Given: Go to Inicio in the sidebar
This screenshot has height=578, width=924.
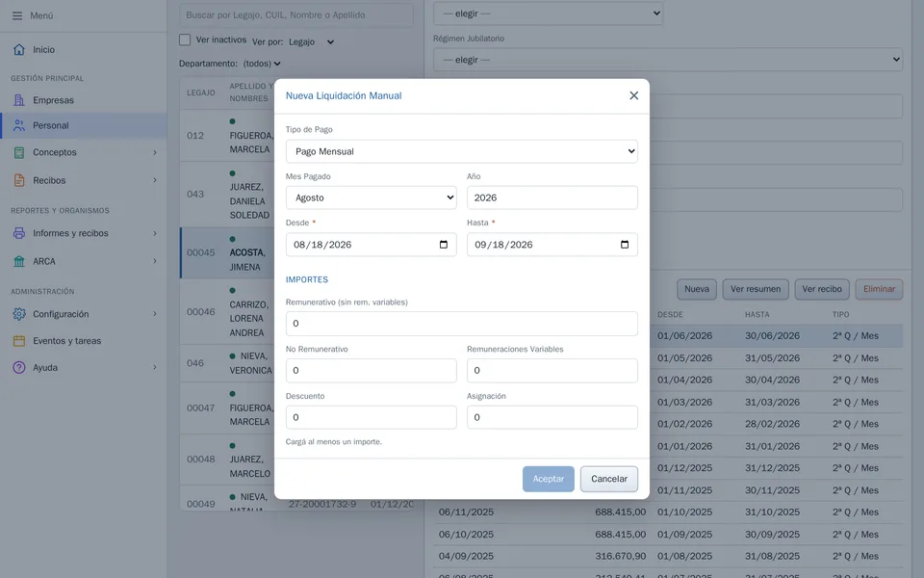Looking at the screenshot, I should pos(84,49).
